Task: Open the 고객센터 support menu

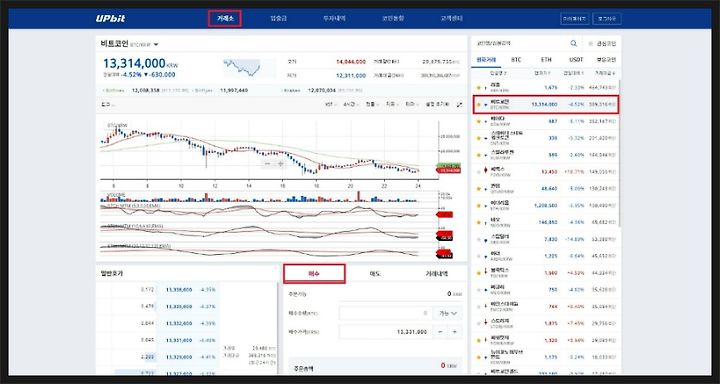Action: (x=452, y=19)
